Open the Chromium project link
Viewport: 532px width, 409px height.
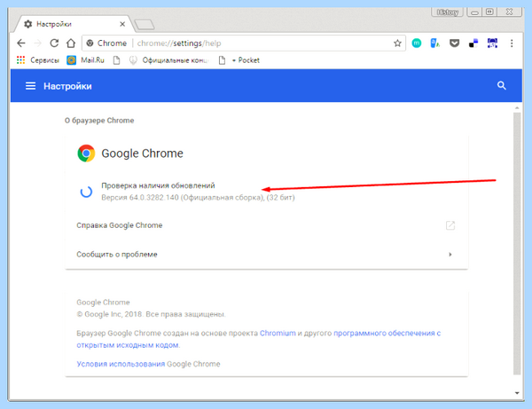tap(278, 333)
